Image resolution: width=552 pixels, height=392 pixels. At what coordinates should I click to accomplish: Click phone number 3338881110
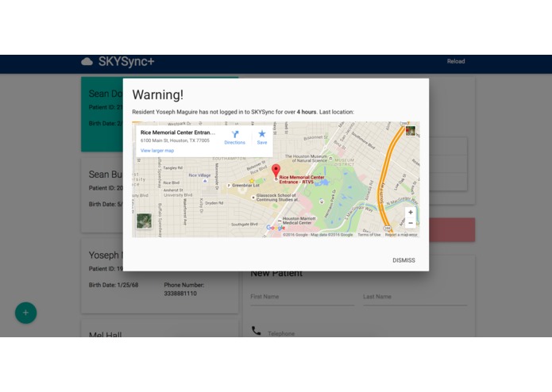180,294
